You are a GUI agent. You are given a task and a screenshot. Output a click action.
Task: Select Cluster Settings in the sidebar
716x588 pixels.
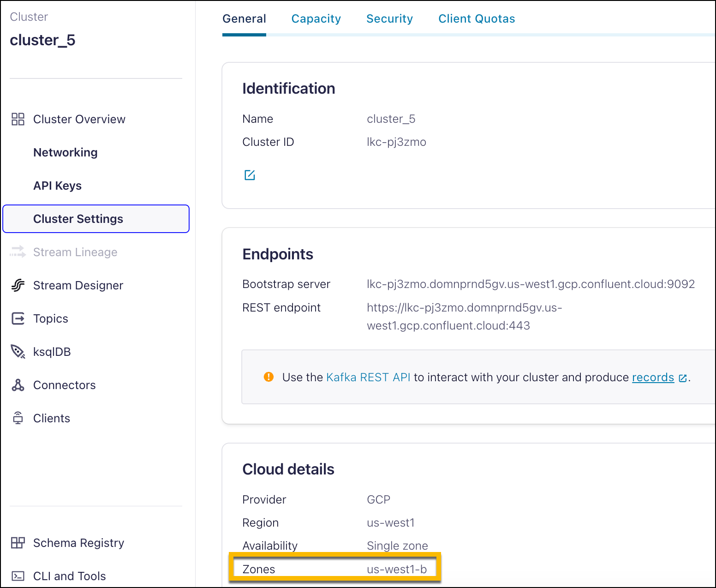tap(78, 219)
